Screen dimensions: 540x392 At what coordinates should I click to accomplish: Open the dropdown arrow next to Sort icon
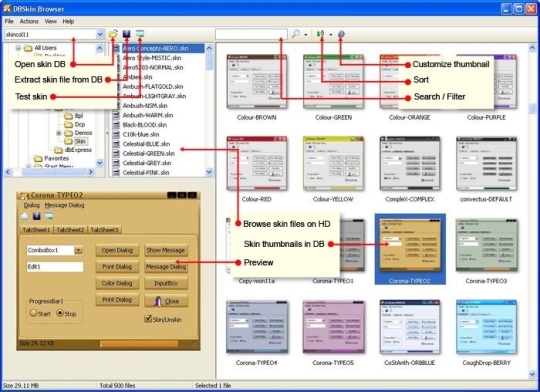331,34
